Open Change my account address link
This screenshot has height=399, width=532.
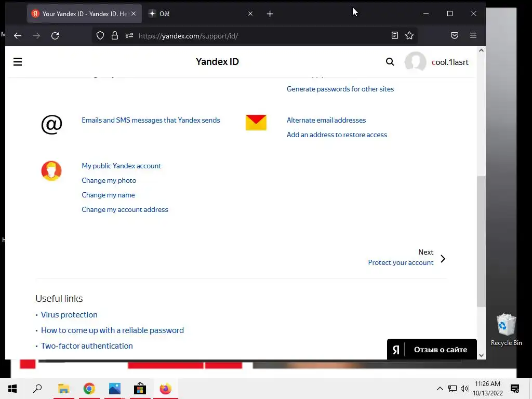click(125, 210)
